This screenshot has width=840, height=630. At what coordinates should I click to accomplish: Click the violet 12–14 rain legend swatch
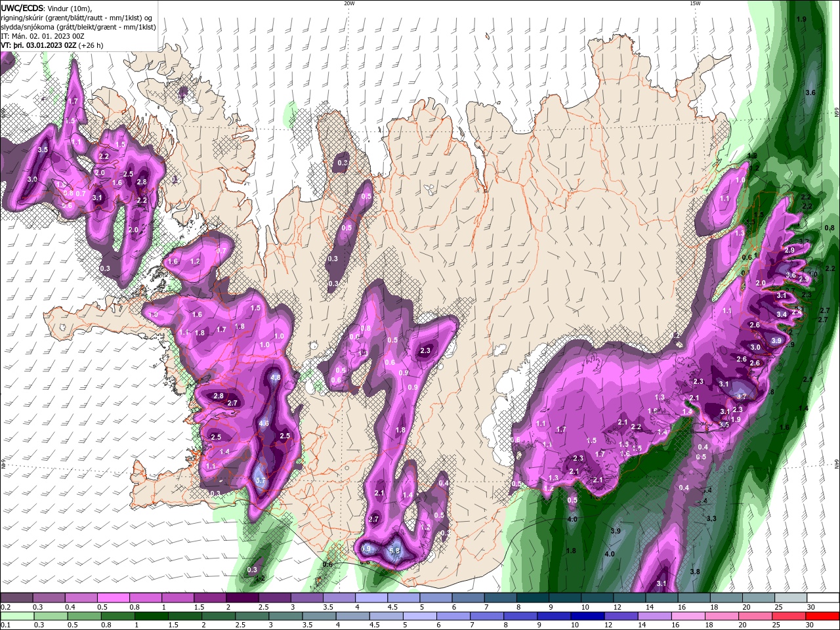point(619,616)
